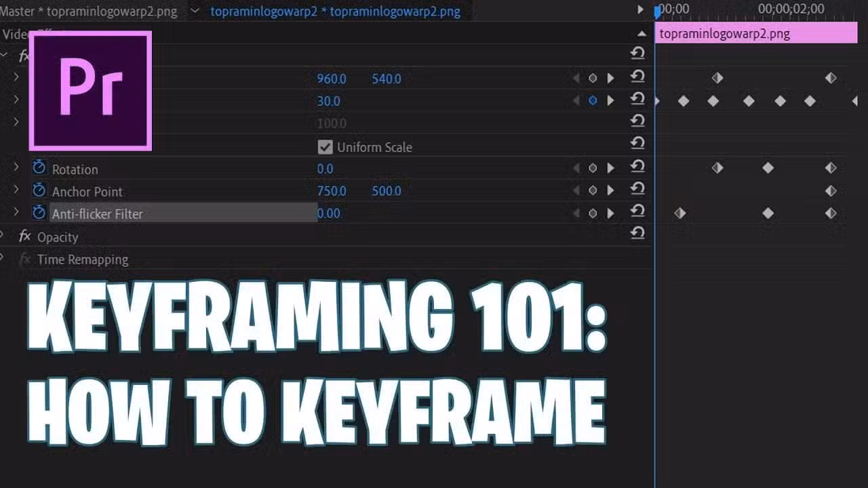Expand the 960.0 540.0 position parameter

pyautogui.click(x=16, y=77)
